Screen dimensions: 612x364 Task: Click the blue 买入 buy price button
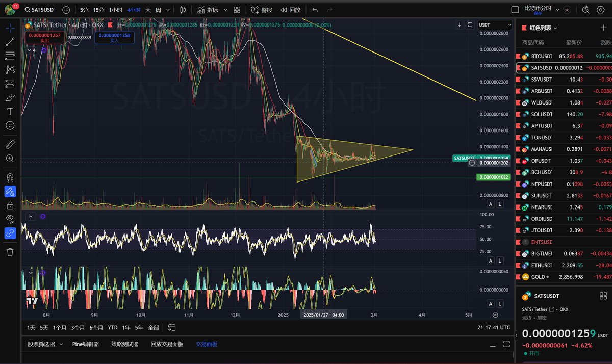(x=114, y=37)
